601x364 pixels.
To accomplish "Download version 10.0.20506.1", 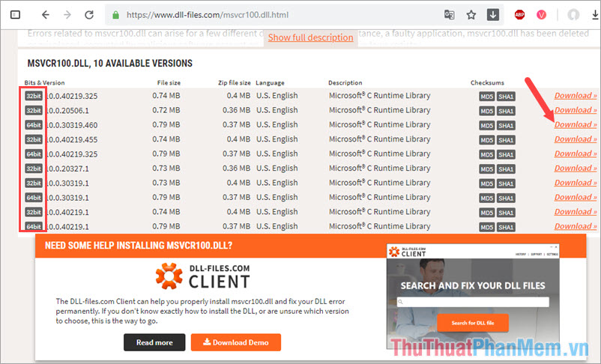I will 576,110.
